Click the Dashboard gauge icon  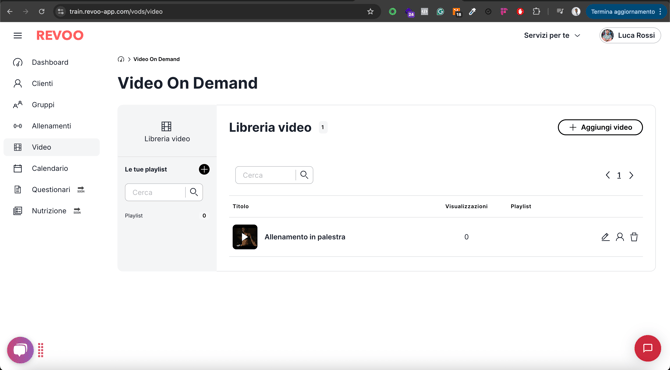click(18, 62)
